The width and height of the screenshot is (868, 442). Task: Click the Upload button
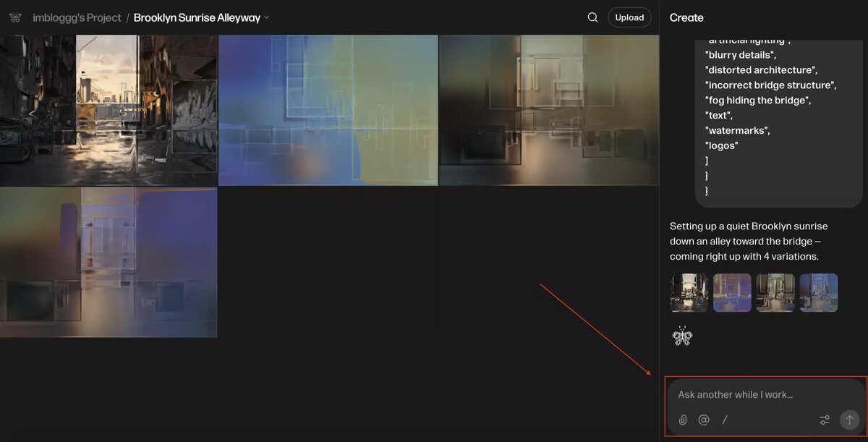[629, 17]
